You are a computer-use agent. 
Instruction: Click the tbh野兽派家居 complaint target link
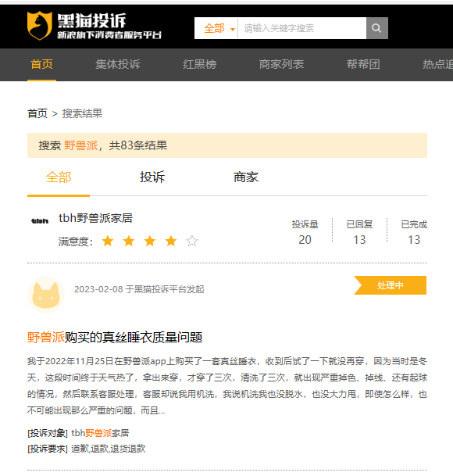[100, 433]
